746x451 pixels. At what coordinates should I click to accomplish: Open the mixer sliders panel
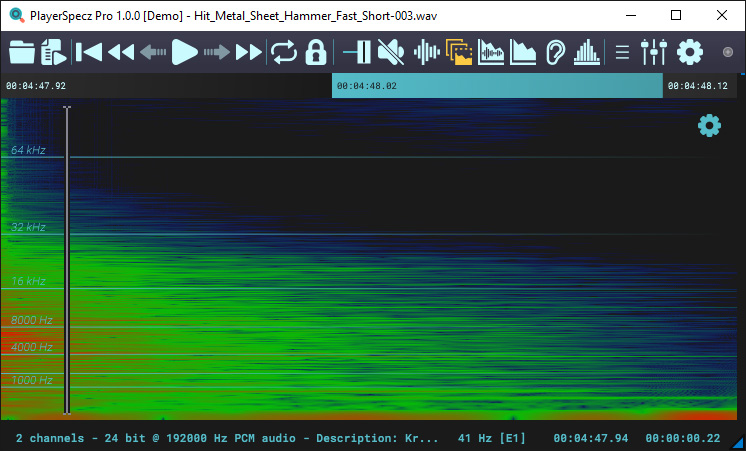tap(653, 52)
